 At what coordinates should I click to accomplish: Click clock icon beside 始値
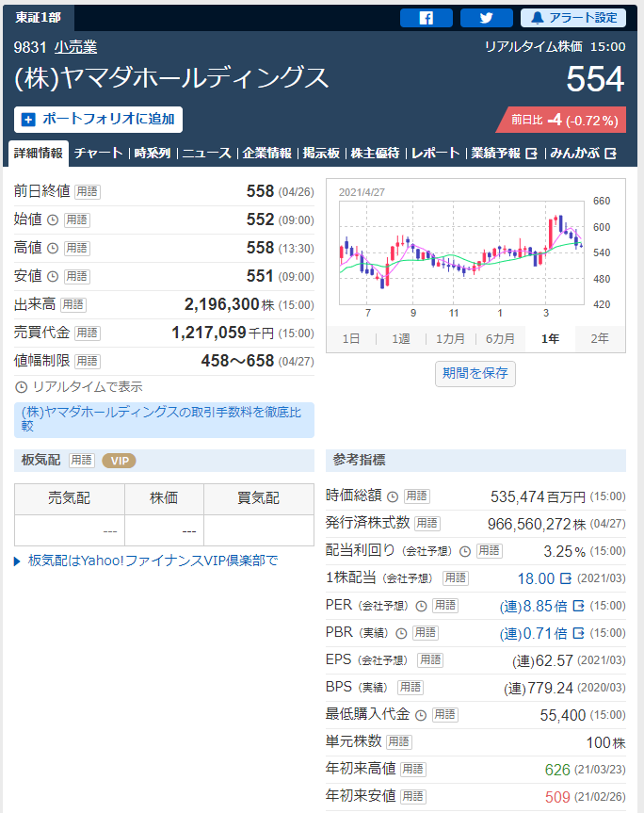click(x=53, y=220)
